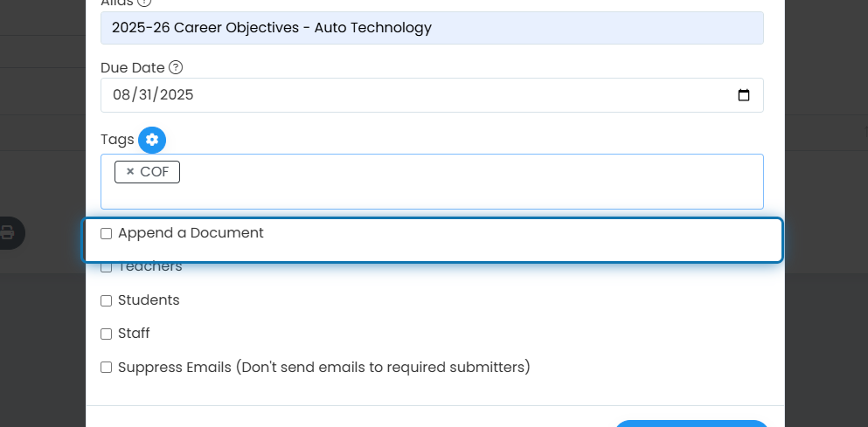Viewport: 868px width, 427px height.
Task: Click the Suppress Emails label text
Action: [324, 368]
